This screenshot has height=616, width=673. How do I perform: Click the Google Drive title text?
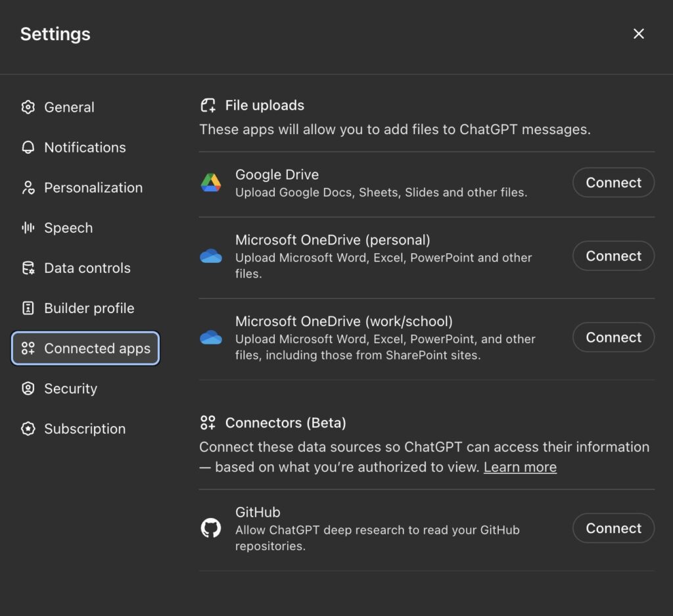click(277, 175)
